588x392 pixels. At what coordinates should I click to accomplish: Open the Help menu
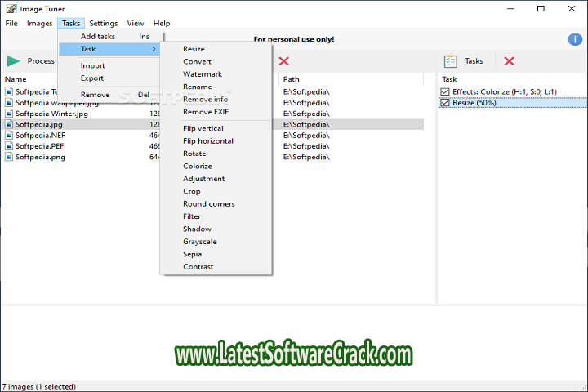pos(162,23)
